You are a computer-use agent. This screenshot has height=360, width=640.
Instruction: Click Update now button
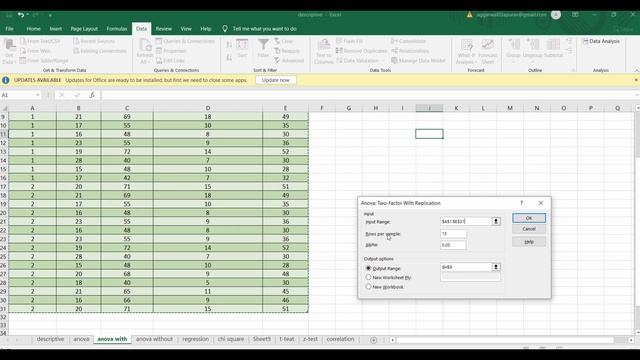click(x=276, y=80)
